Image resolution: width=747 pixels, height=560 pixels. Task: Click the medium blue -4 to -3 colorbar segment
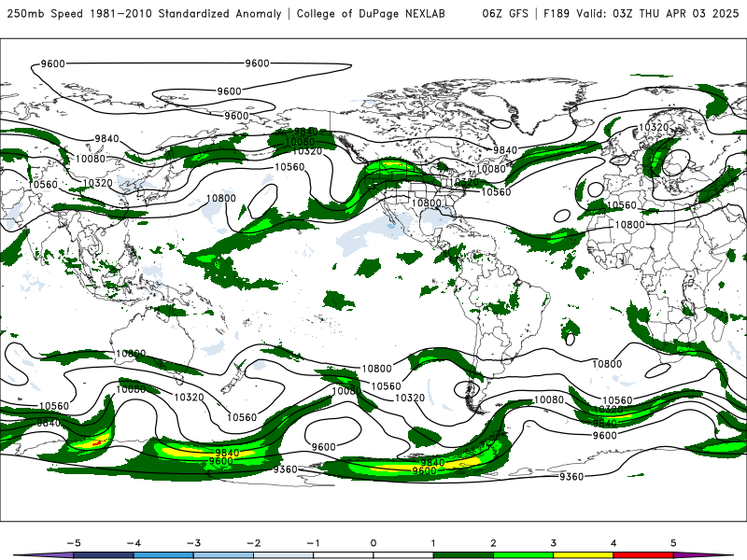(163, 555)
